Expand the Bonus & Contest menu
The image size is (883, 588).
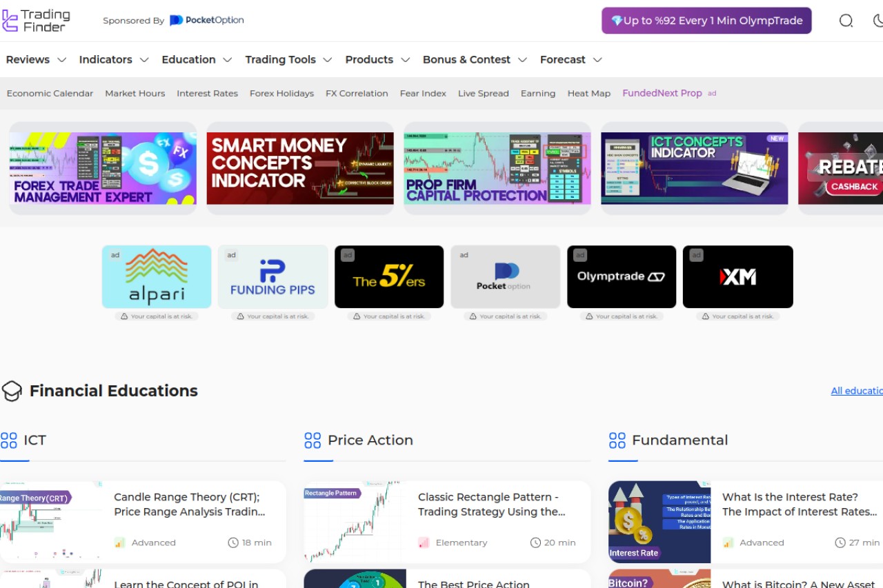475,59
